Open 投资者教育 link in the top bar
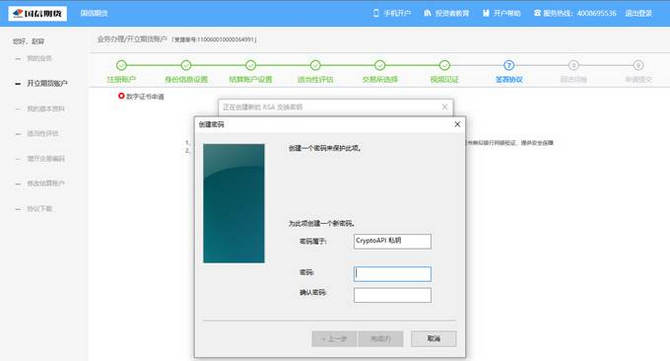The height and width of the screenshot is (361, 670). [x=452, y=13]
